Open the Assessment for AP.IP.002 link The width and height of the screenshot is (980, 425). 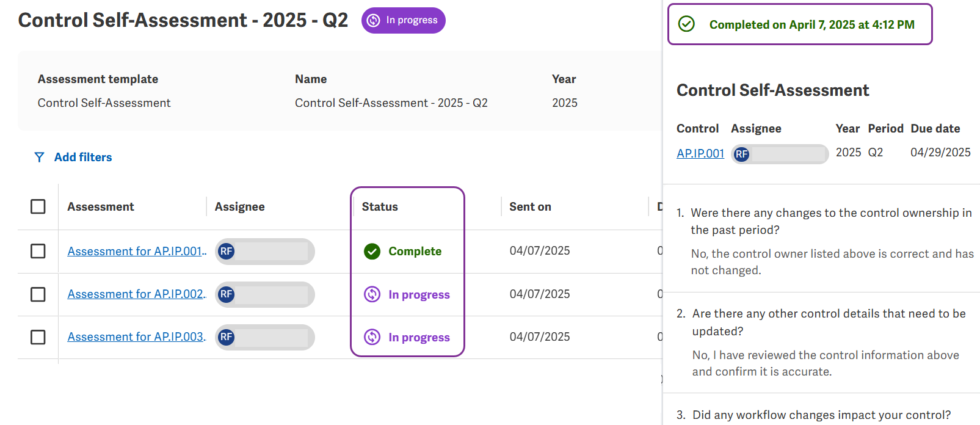pos(137,294)
